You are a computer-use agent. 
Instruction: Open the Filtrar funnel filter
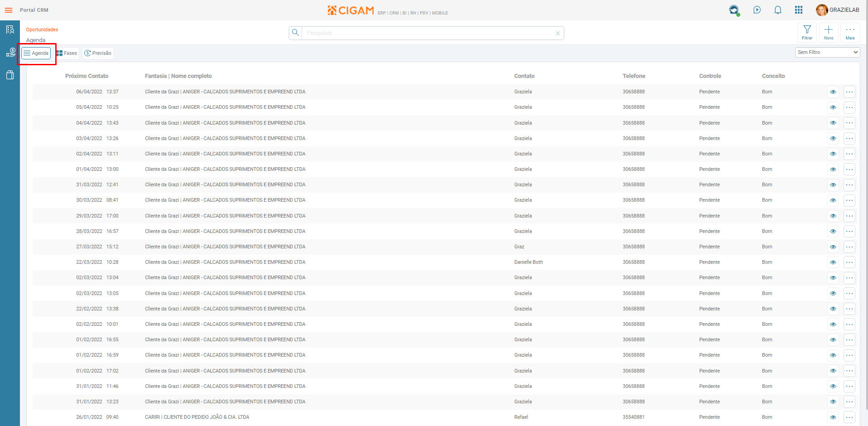click(x=807, y=33)
